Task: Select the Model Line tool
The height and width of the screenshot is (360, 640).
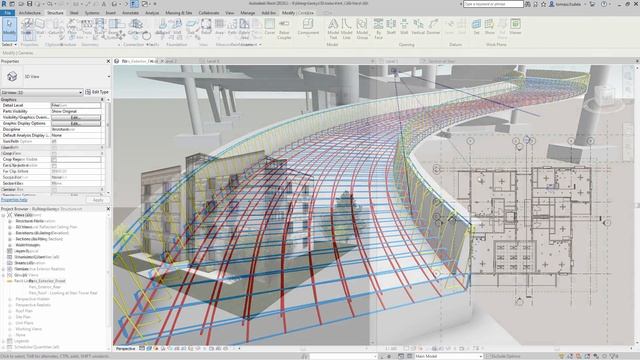Action: pos(347,29)
